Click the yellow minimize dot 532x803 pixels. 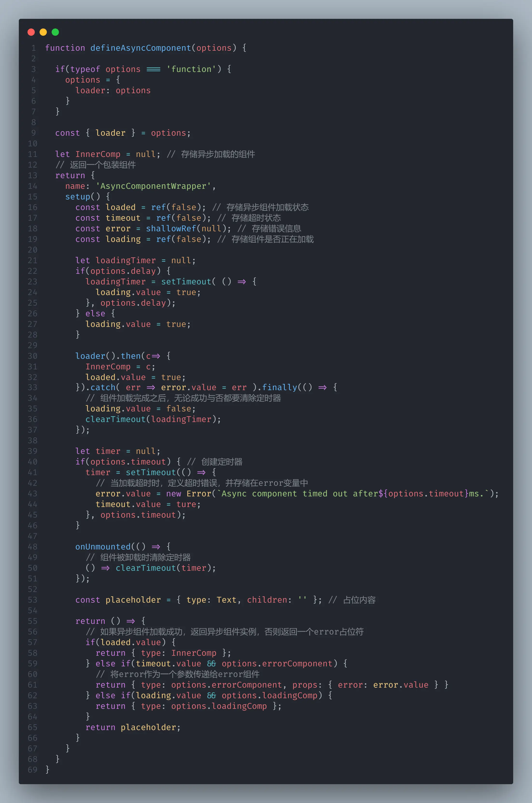coord(43,32)
